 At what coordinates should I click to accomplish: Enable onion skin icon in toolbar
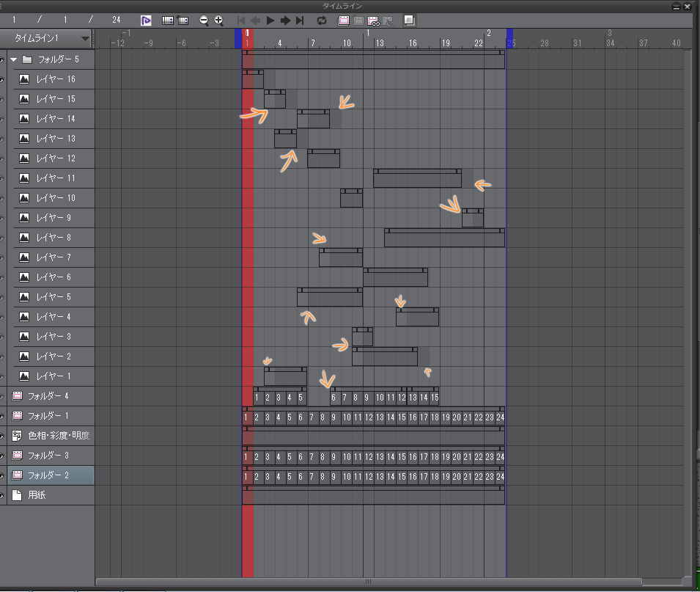[x=410, y=20]
